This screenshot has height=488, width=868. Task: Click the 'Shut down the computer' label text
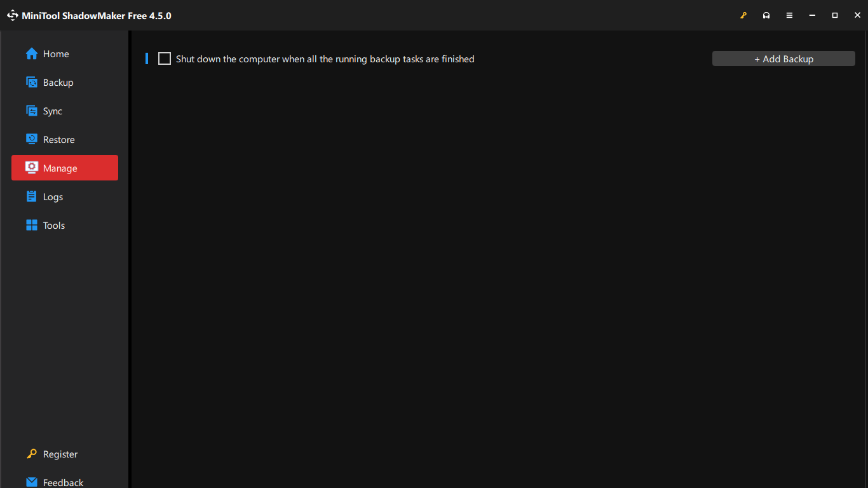325,59
